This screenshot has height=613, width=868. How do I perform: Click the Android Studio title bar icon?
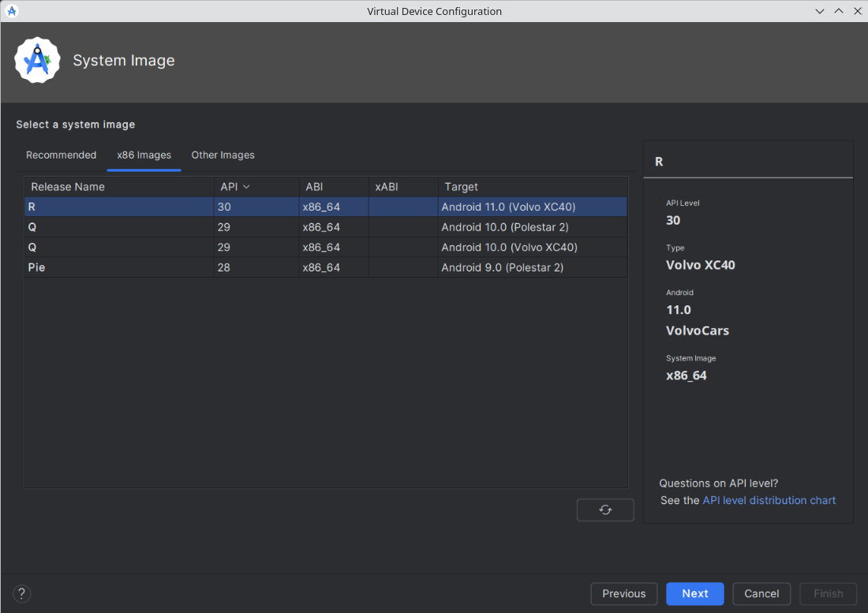[12, 11]
